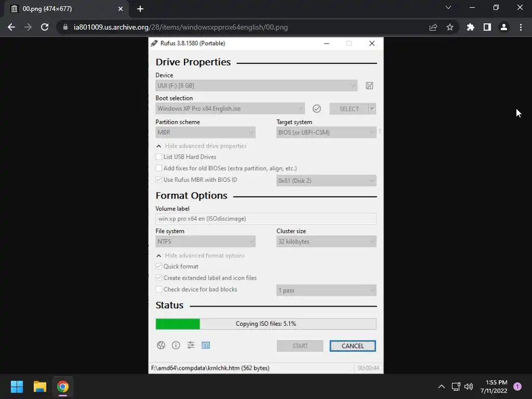Click the address bar URL
The height and width of the screenshot is (399, 532).
point(180,27)
